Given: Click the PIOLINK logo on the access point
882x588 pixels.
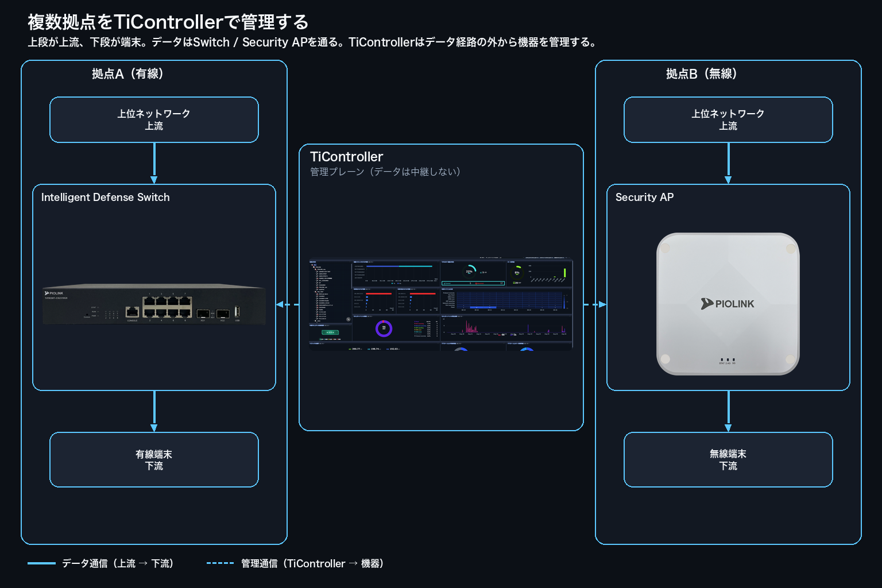Looking at the screenshot, I should (728, 304).
